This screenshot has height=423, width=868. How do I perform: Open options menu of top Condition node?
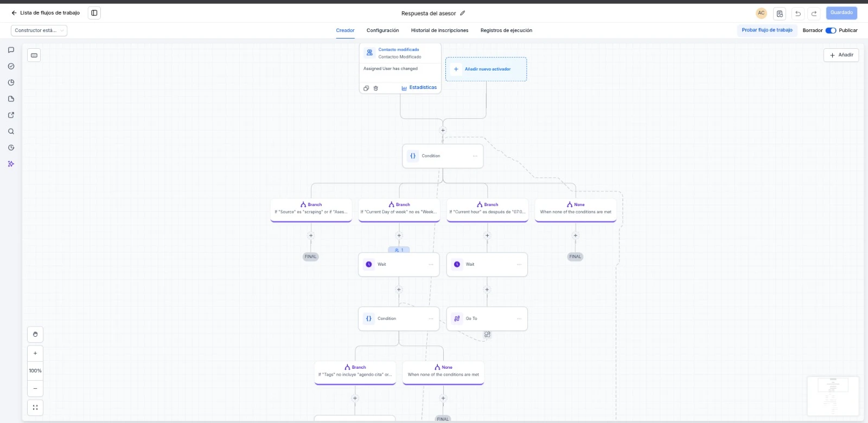click(475, 156)
